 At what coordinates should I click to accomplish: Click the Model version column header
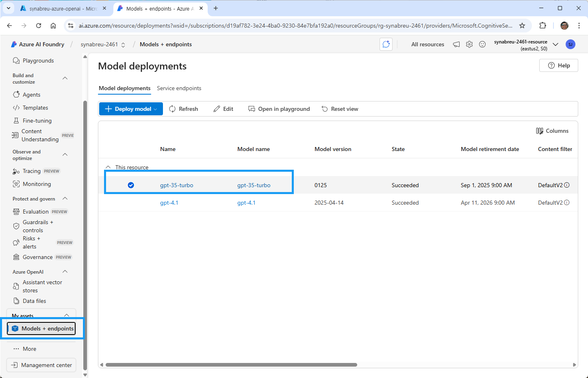(333, 149)
